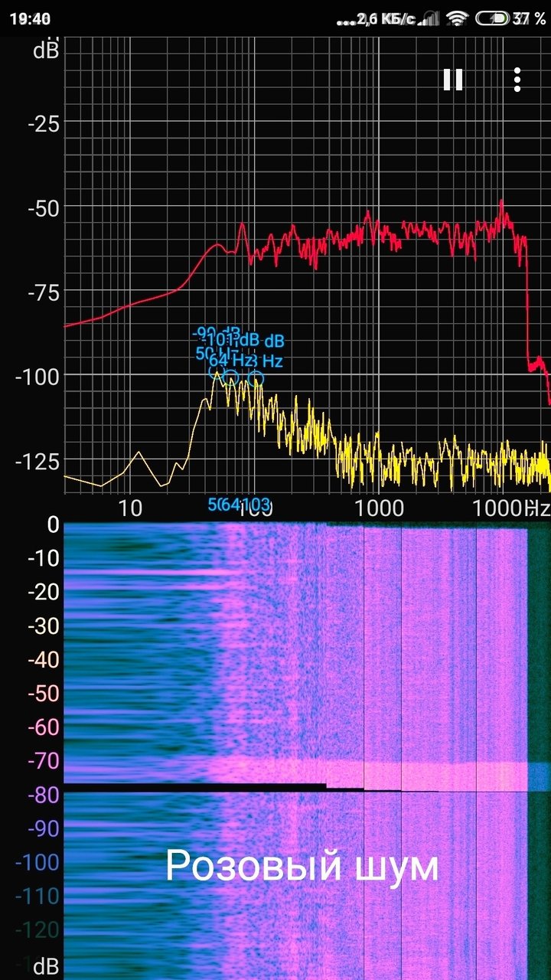Image resolution: width=551 pixels, height=980 pixels.
Task: Tap the Hz unit label on axis
Action: coord(536,508)
